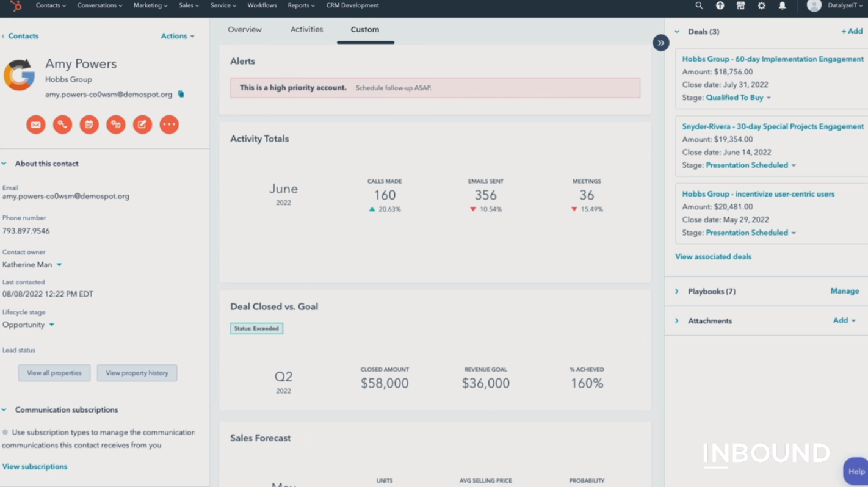
Task: Open more actions ellipsis button
Action: click(x=169, y=124)
